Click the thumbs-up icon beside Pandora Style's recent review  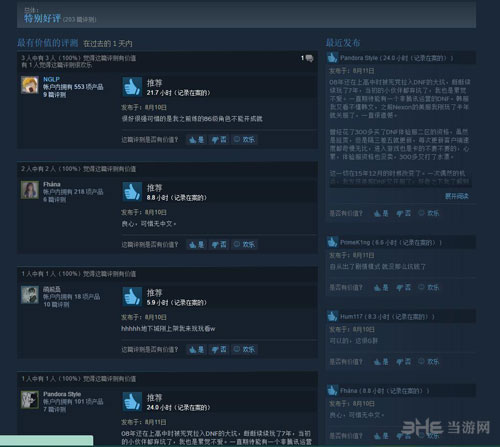click(x=332, y=58)
